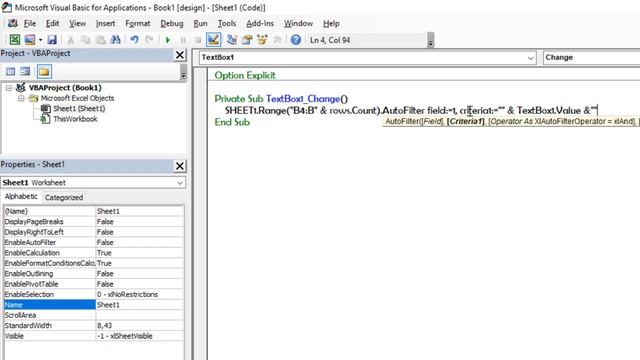This screenshot has height=360, width=640.
Task: Click the toolbar options overflow arrow
Action: pyautogui.click(x=431, y=40)
